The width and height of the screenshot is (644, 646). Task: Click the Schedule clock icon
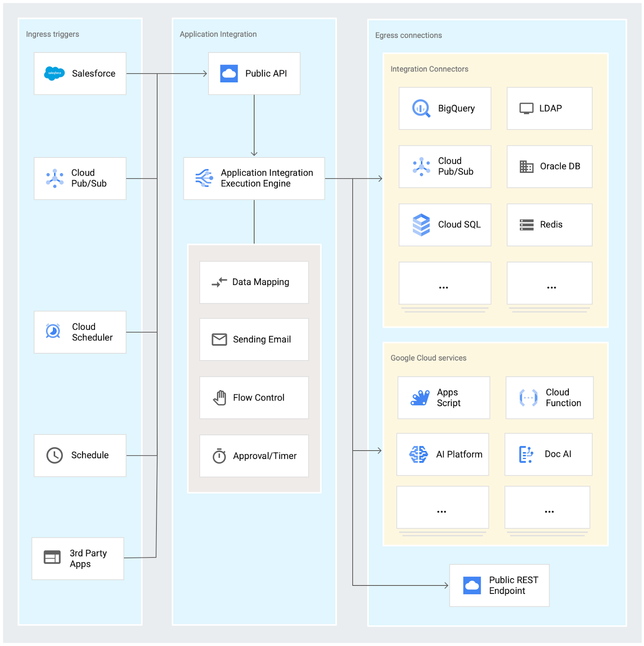coord(55,455)
